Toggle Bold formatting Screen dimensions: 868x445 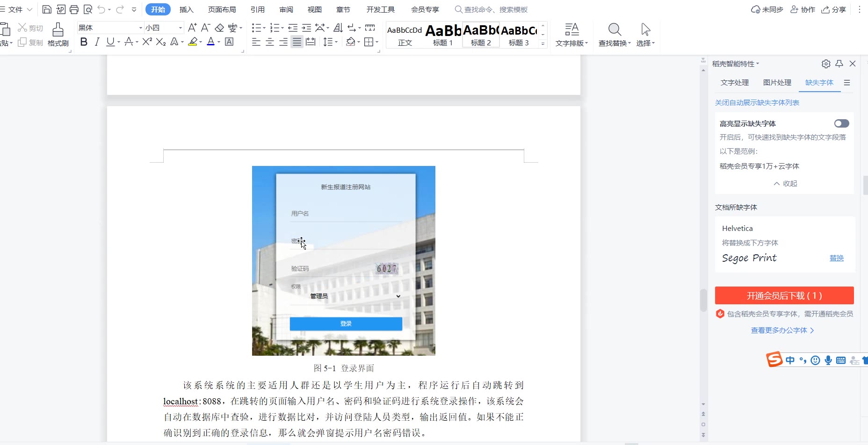pos(84,42)
